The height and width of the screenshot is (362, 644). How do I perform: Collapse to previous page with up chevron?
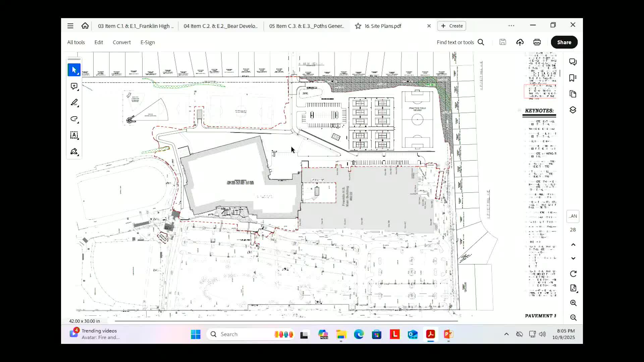point(573,244)
